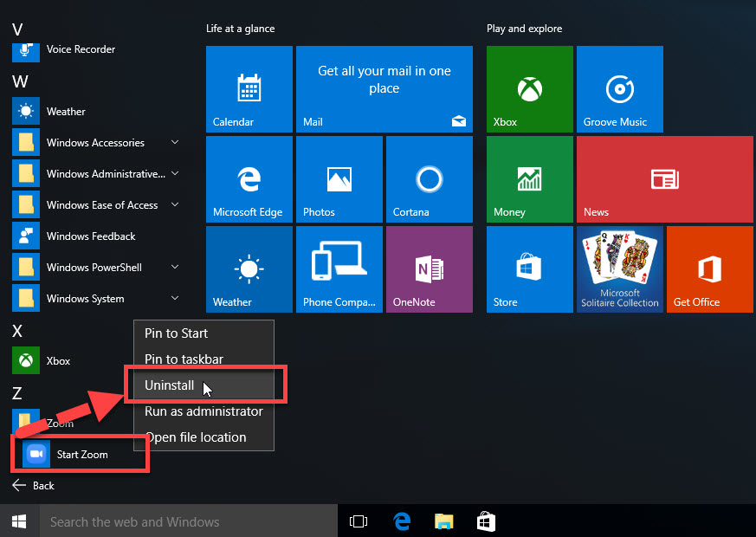
Task: Expand the Windows PowerShell folder chevron
Action: 175,267
